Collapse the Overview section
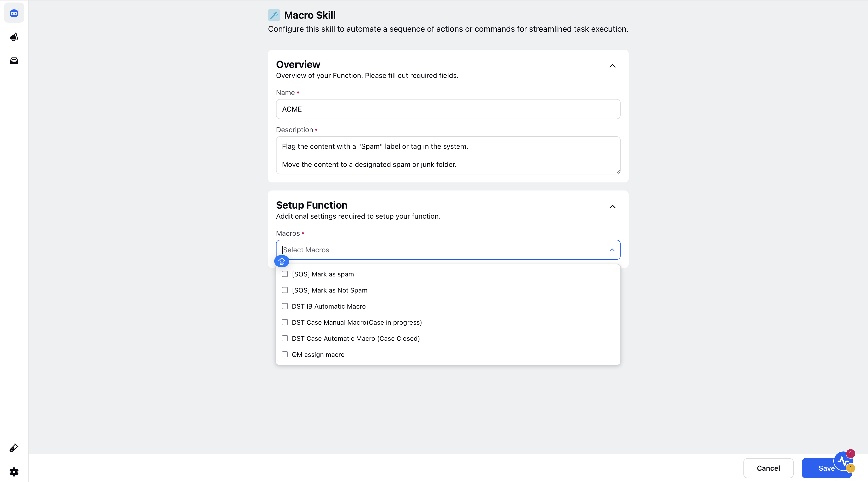Screen dimensions: 868x482 613,66
